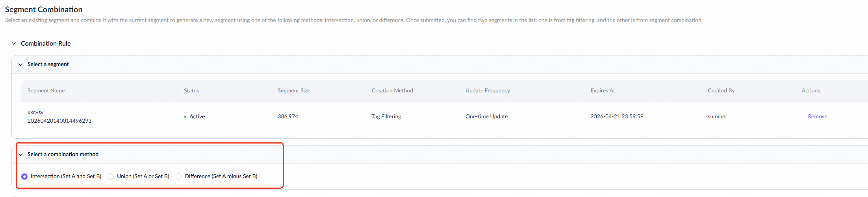Click the Tag Filtering creation method cell
This screenshot has width=868, height=197.
[386, 117]
